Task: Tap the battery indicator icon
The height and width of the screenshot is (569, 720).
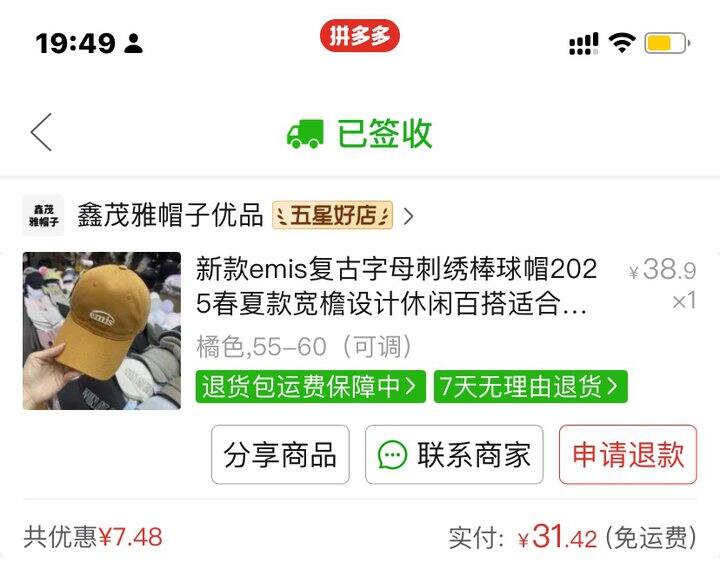Action: click(667, 43)
